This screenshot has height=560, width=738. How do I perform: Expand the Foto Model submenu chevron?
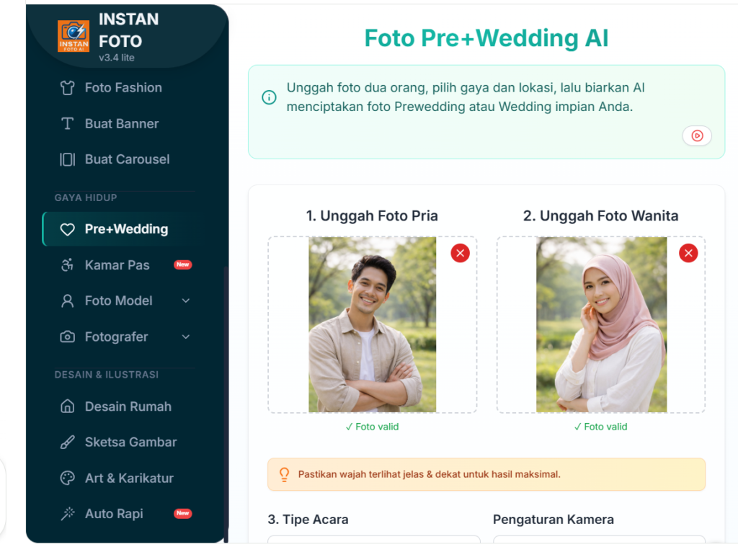pos(186,301)
